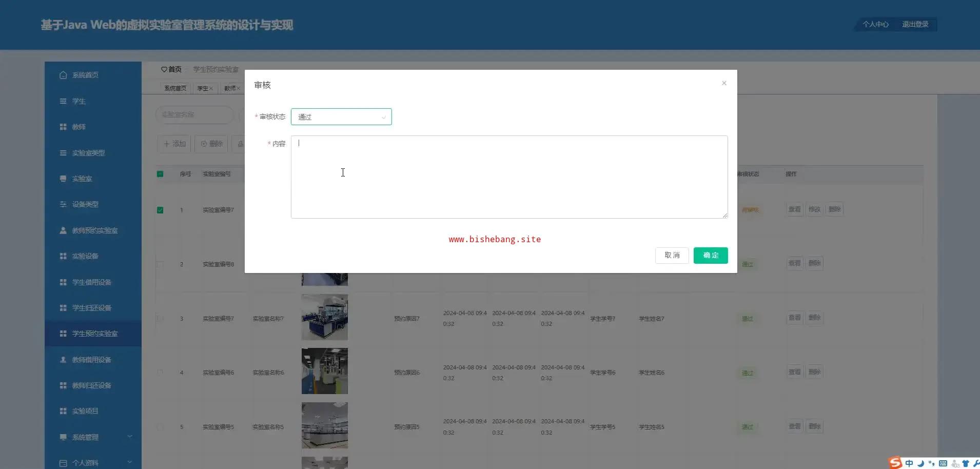The image size is (980, 469).
Task: Uncheck the checkbox for row 1
Action: click(160, 210)
